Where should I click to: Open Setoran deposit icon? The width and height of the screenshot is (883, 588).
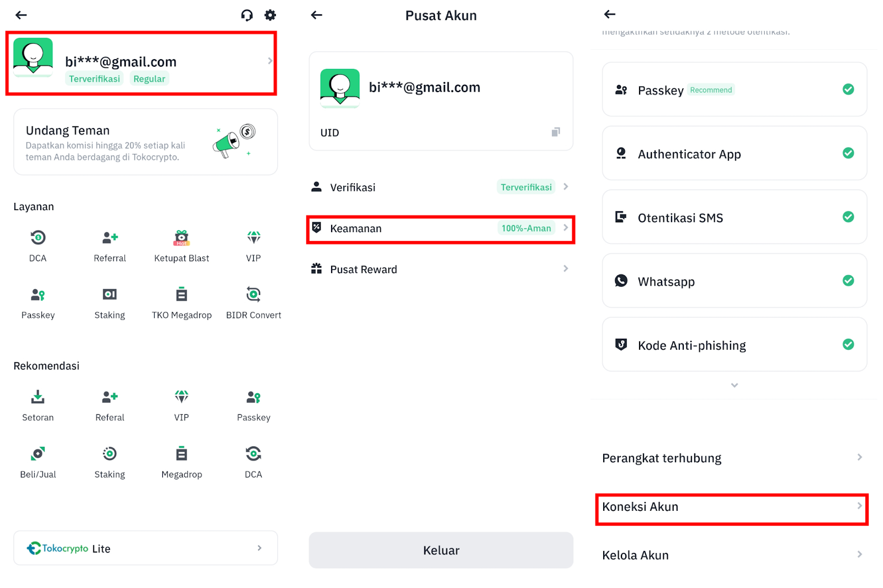(x=38, y=397)
